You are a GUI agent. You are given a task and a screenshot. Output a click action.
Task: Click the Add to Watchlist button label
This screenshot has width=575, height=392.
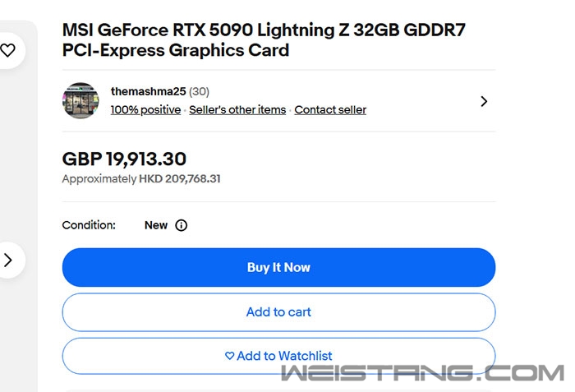tap(284, 356)
